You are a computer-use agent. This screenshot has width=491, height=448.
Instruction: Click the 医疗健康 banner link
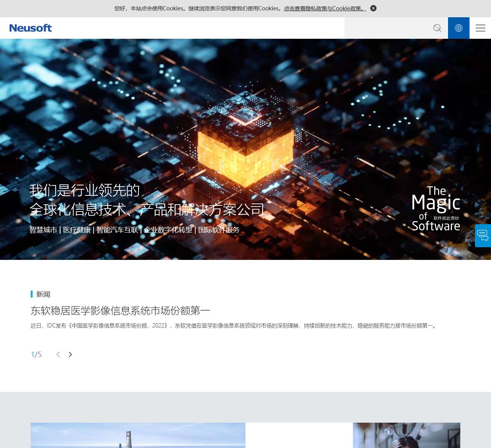point(77,230)
